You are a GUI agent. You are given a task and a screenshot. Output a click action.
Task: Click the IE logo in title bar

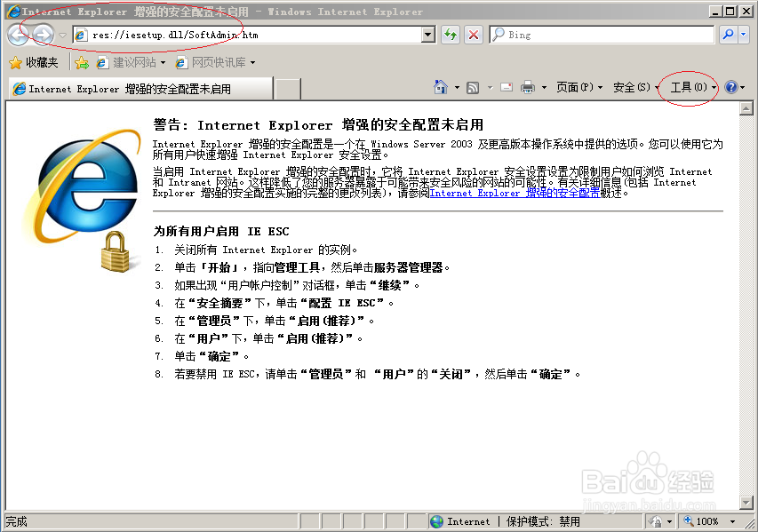tap(14, 11)
